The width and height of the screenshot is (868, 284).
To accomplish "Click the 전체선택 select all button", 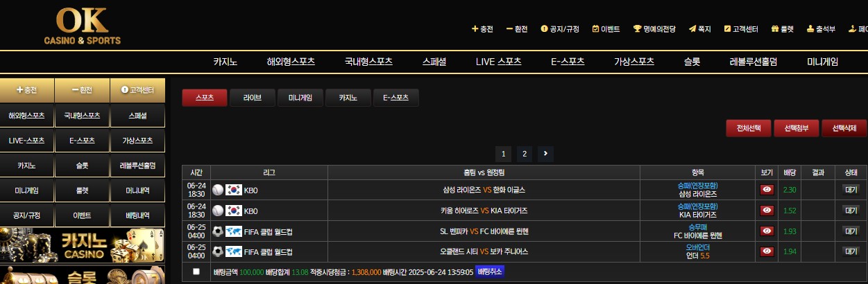I will pyautogui.click(x=749, y=128).
